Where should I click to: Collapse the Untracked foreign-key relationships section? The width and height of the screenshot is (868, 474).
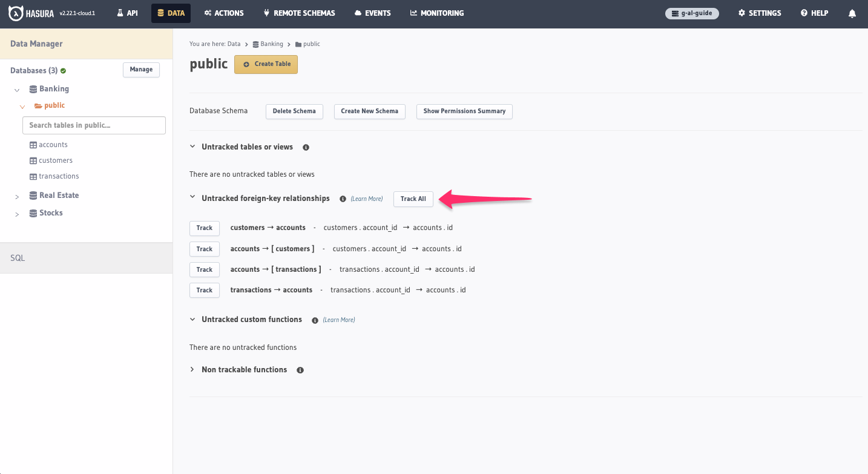(192, 197)
